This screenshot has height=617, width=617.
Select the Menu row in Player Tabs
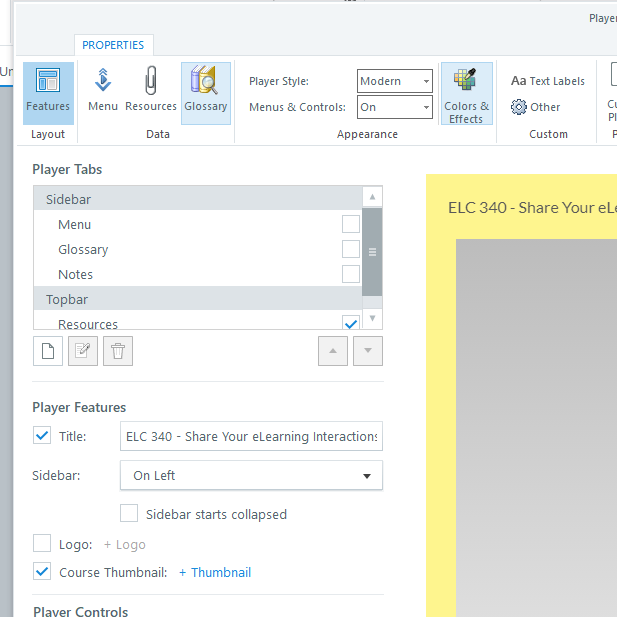tap(198, 224)
